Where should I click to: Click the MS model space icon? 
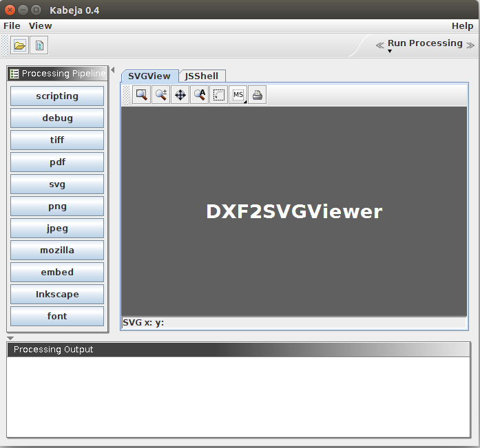(x=238, y=95)
